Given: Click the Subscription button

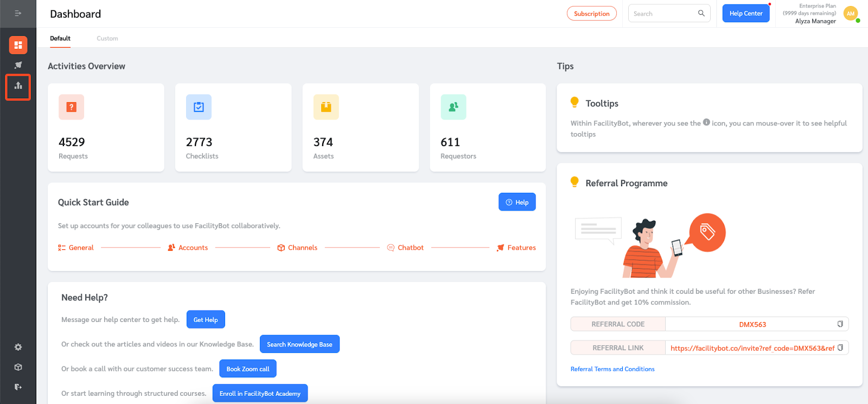Looking at the screenshot, I should 591,14.
